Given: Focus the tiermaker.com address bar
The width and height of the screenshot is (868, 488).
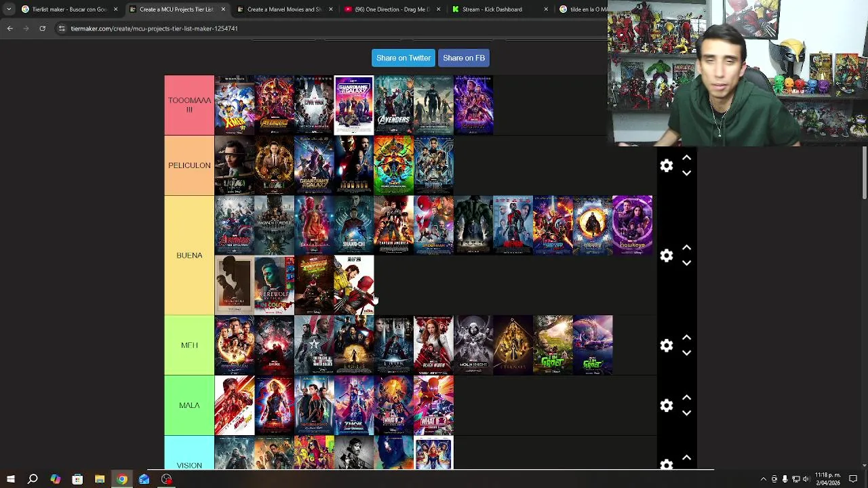Looking at the screenshot, I should 332,28.
